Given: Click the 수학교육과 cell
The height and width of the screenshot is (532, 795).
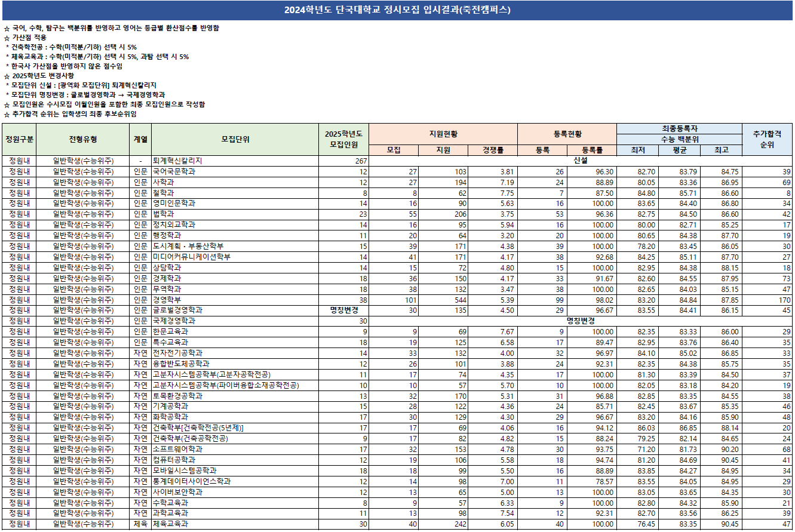Looking at the screenshot, I should click(x=235, y=503).
